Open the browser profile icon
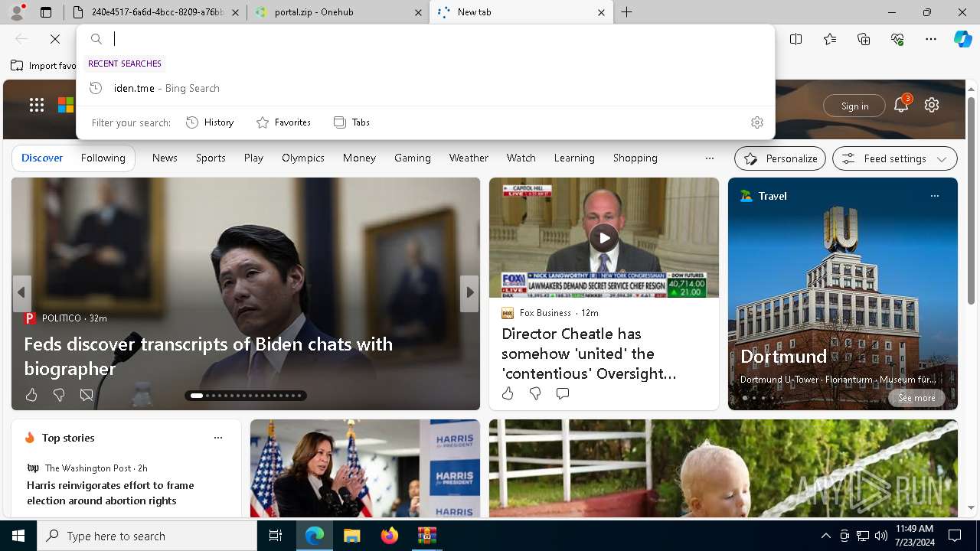 tap(17, 12)
